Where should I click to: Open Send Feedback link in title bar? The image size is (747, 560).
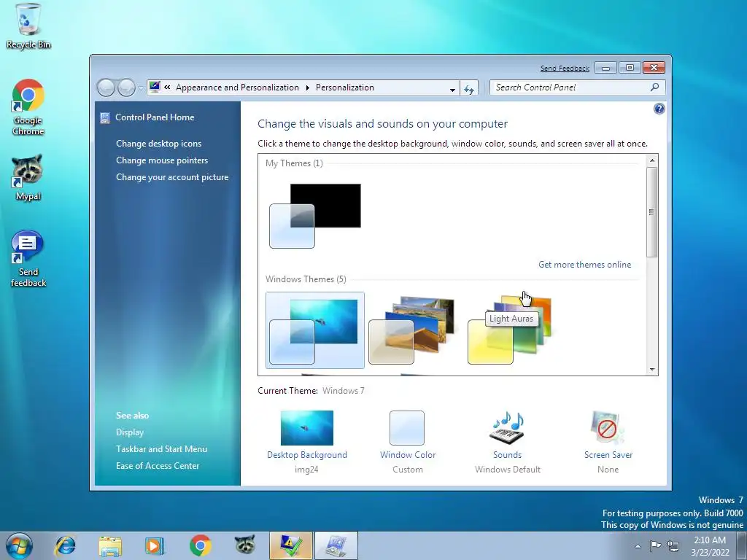coord(565,68)
